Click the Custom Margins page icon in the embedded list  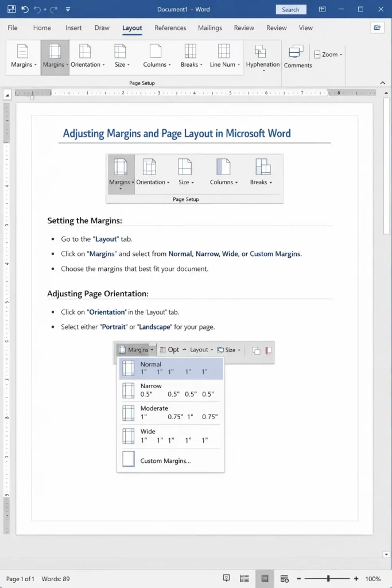tap(129, 459)
